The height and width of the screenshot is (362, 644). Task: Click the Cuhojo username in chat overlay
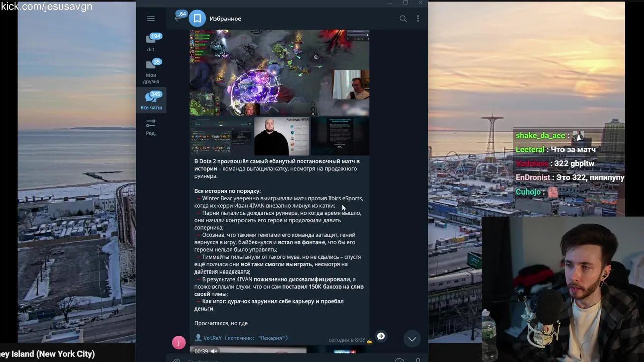(x=528, y=192)
